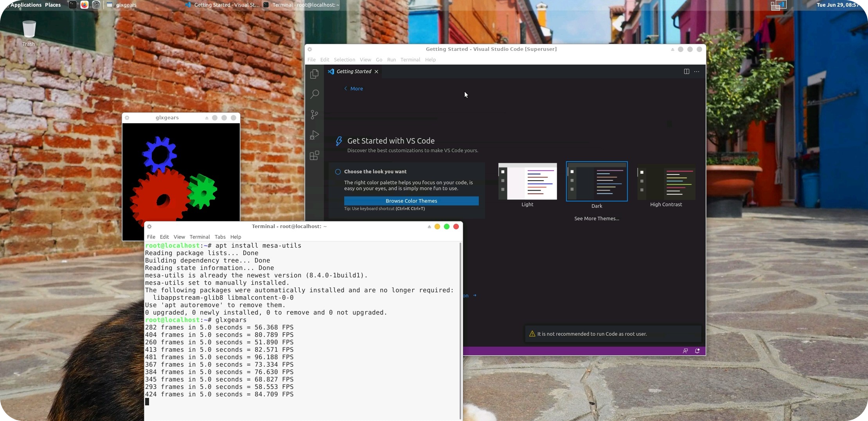
Task: Click the feedback icon in VS Code status bar
Action: click(x=685, y=351)
